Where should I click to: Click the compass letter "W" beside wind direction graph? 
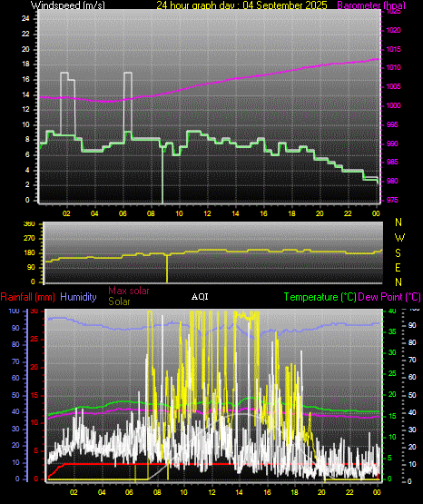coord(399,238)
